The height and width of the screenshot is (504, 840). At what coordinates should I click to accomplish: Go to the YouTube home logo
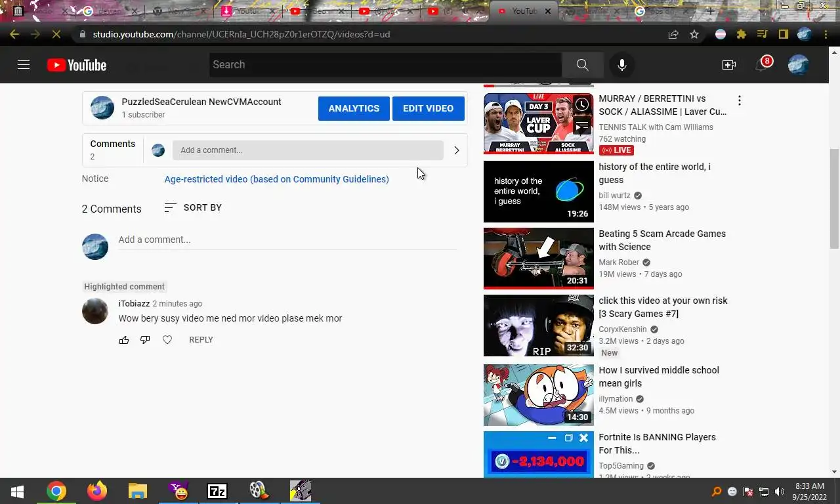coord(77,65)
